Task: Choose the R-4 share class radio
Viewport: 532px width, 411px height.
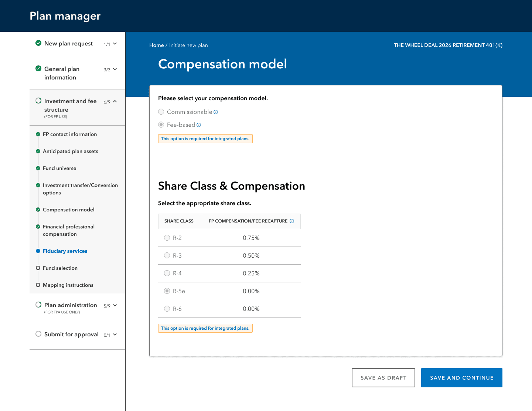Action: (x=167, y=273)
